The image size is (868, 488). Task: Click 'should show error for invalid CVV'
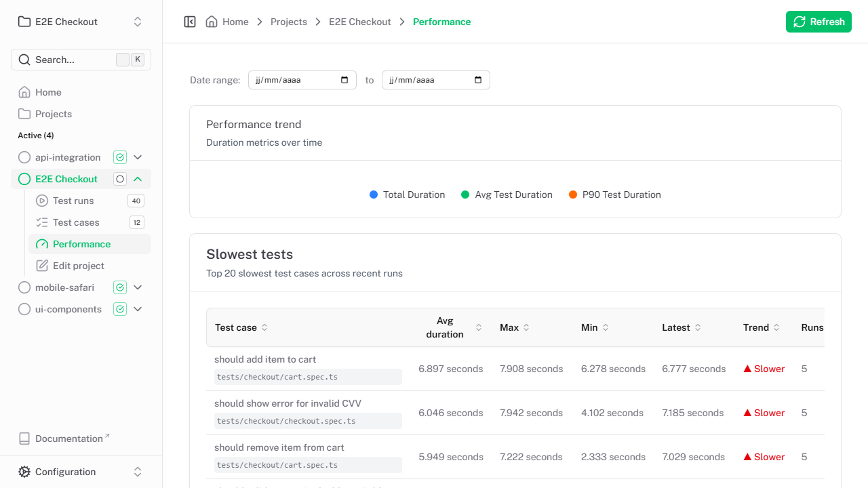tap(288, 403)
